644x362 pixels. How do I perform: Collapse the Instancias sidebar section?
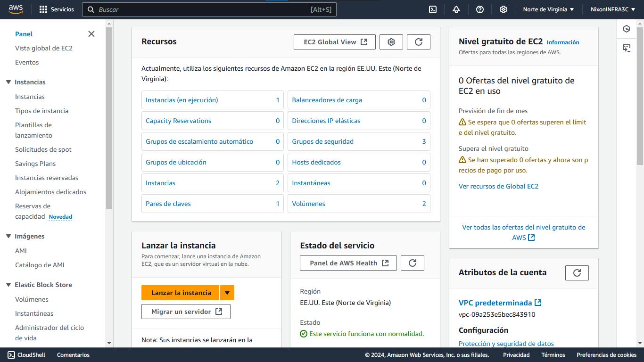click(8, 82)
